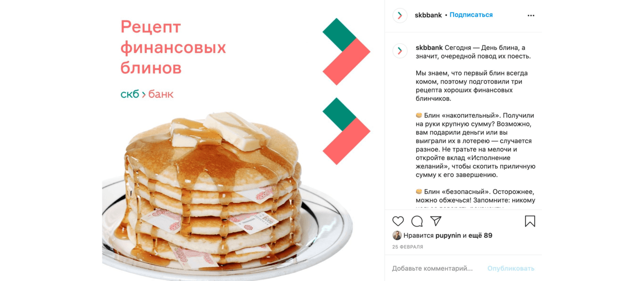
Task: Share the post with the paper plane icon
Action: click(x=436, y=221)
